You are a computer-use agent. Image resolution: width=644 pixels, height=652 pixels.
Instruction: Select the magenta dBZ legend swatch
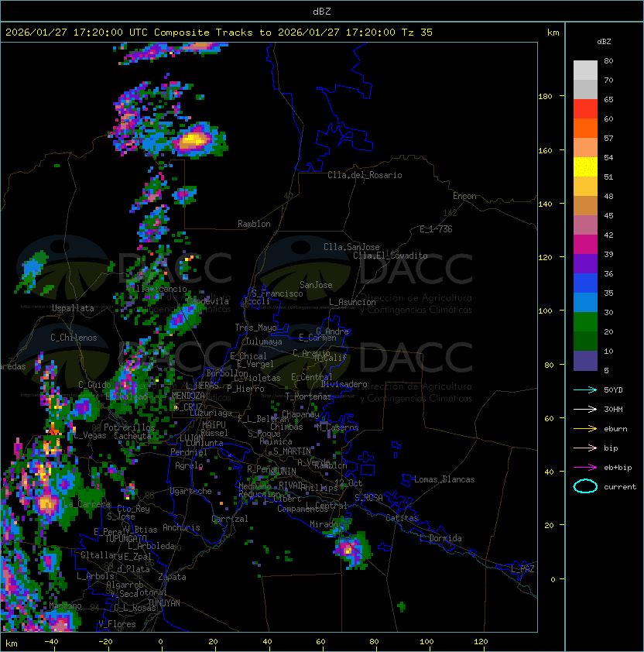point(585,244)
